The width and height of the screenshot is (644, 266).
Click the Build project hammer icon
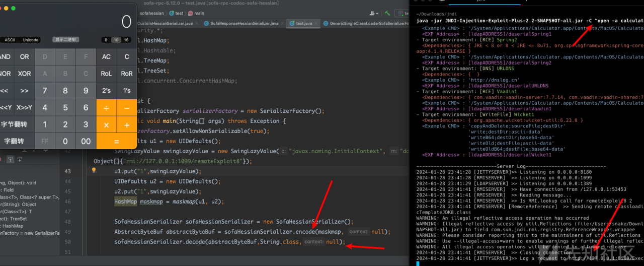coord(388,13)
